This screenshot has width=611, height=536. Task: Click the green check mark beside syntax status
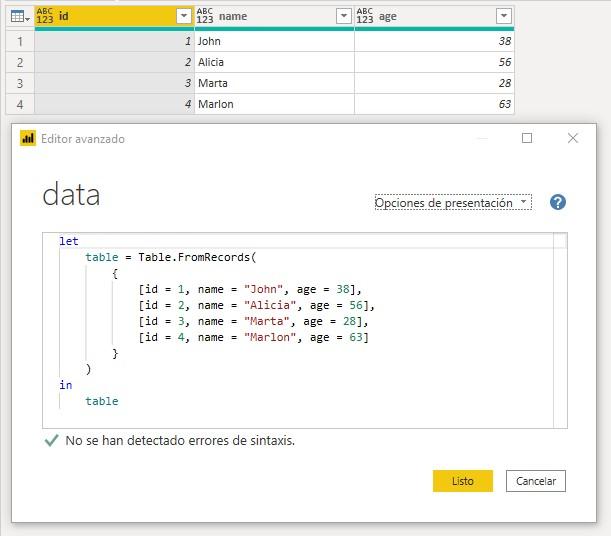[x=51, y=441]
